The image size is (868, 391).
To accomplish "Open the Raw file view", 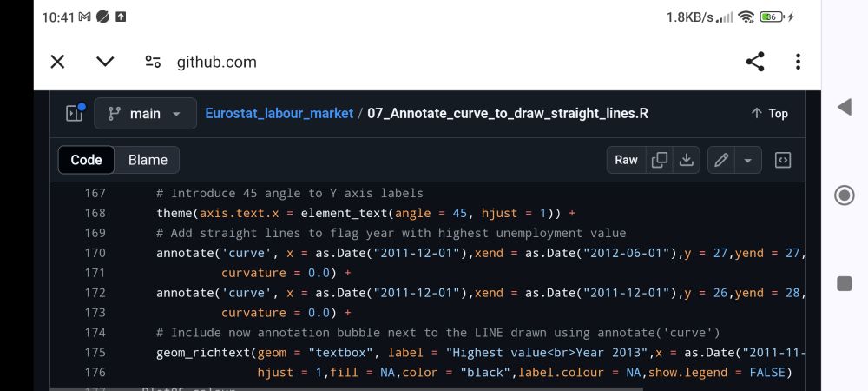I will 626,160.
